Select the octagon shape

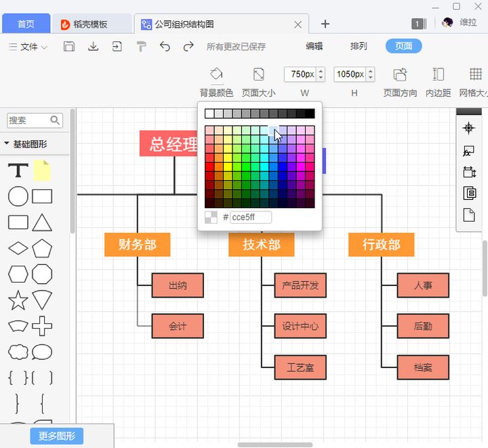[x=42, y=274]
